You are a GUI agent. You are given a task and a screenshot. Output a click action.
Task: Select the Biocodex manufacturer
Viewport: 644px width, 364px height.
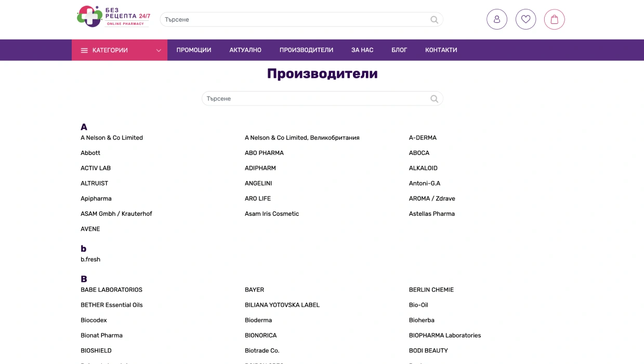coord(94,320)
